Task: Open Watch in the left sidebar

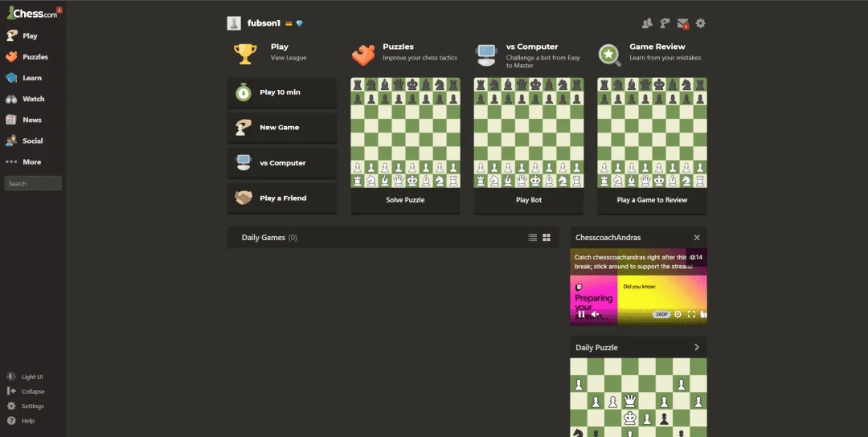Action: click(x=26, y=99)
